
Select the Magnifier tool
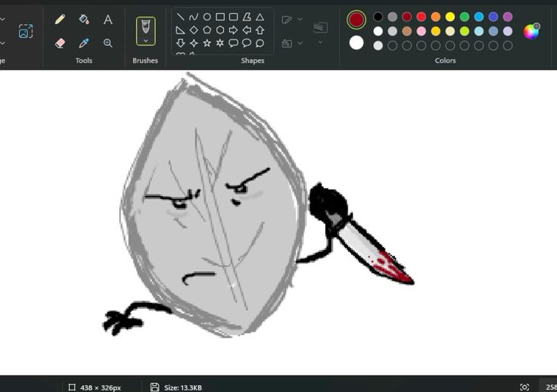108,43
